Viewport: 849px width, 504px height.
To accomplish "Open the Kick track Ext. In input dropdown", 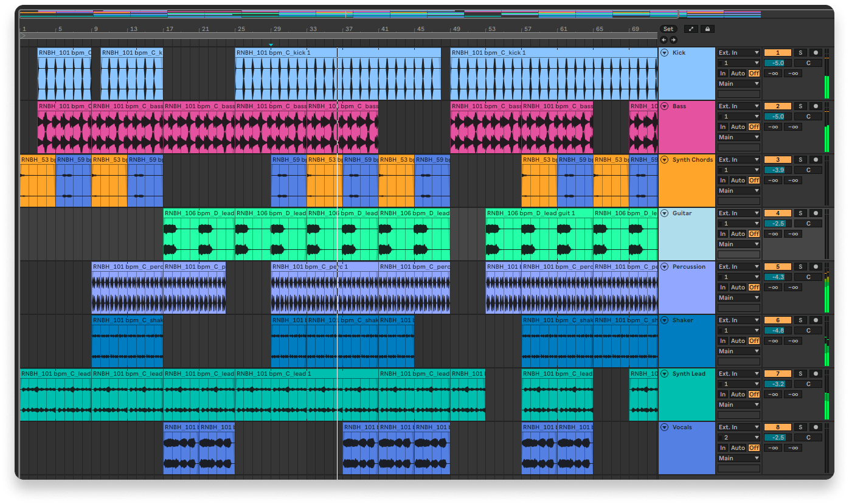I will 739,53.
